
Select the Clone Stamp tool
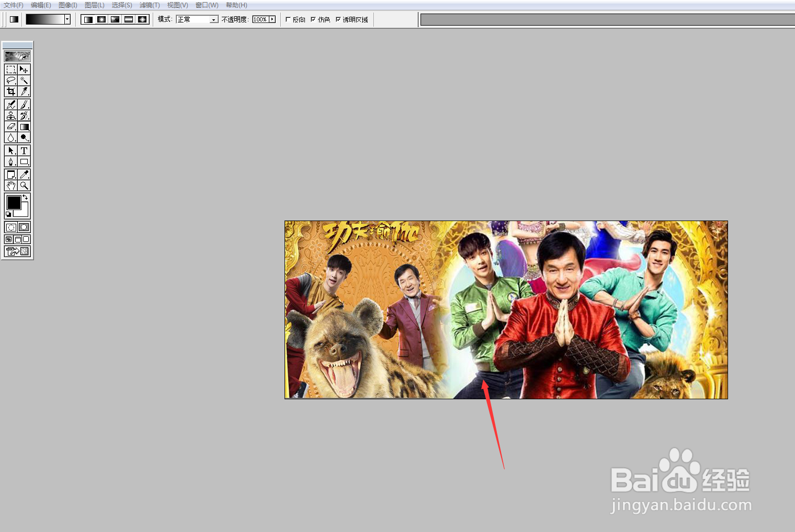10,115
